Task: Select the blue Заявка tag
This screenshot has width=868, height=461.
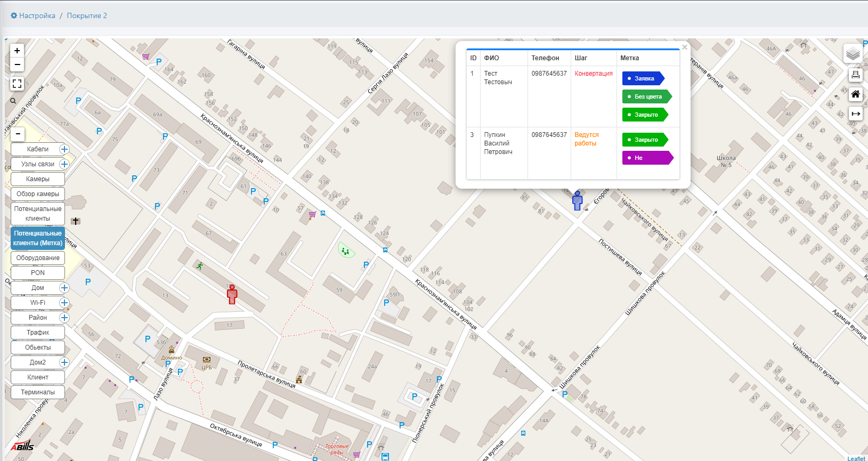Action: (x=643, y=78)
